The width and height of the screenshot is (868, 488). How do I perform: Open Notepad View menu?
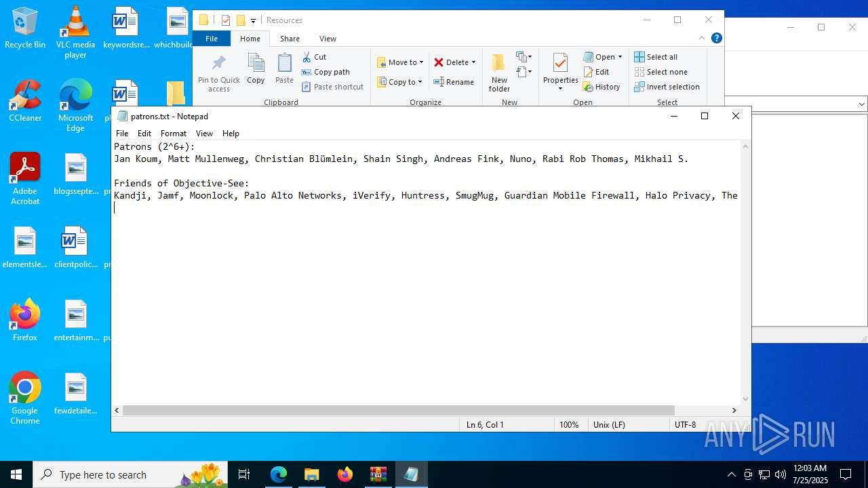click(x=204, y=134)
